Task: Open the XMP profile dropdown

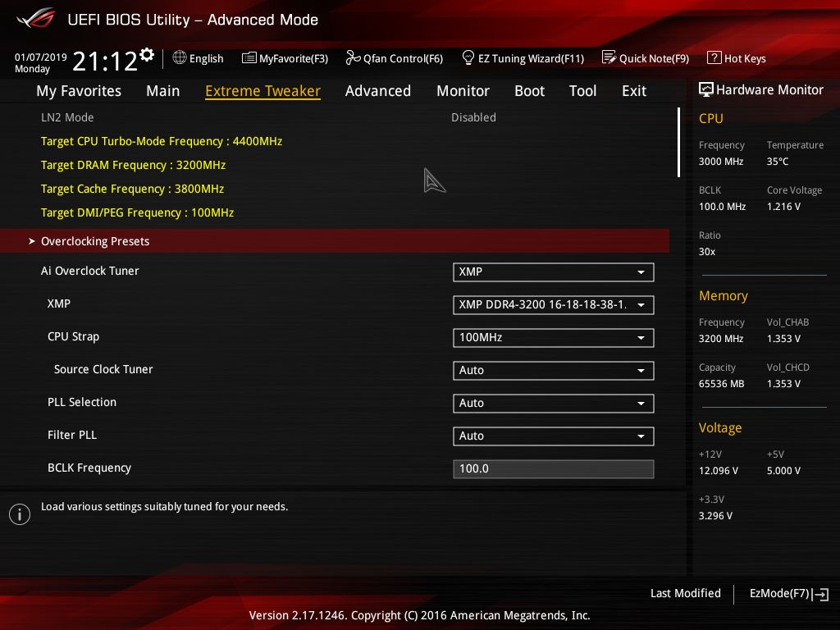Action: click(x=553, y=305)
